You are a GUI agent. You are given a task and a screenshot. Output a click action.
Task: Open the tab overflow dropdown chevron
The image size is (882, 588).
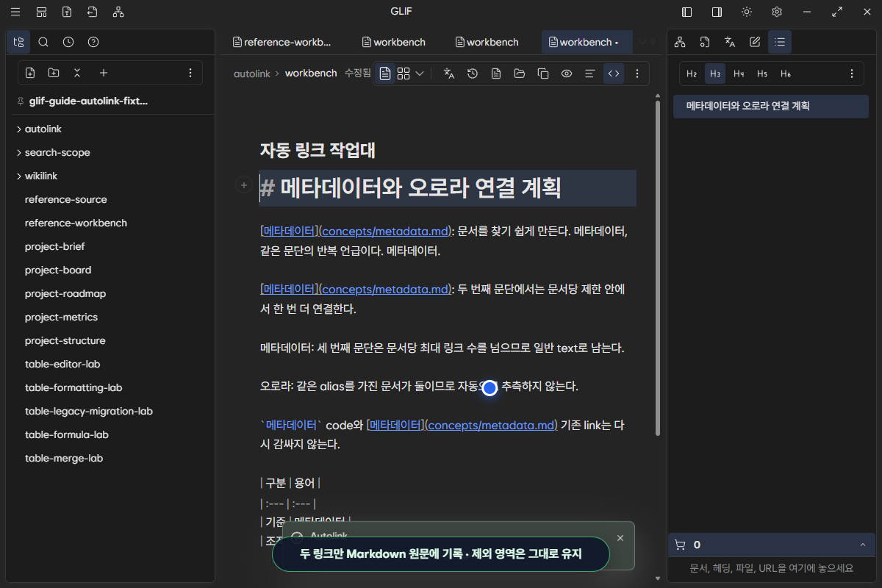(643, 42)
